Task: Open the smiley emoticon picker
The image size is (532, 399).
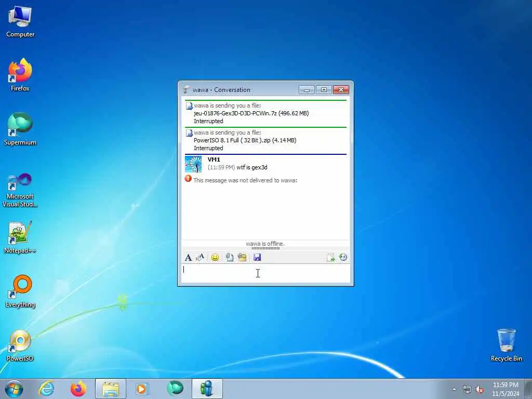Action: (x=215, y=258)
